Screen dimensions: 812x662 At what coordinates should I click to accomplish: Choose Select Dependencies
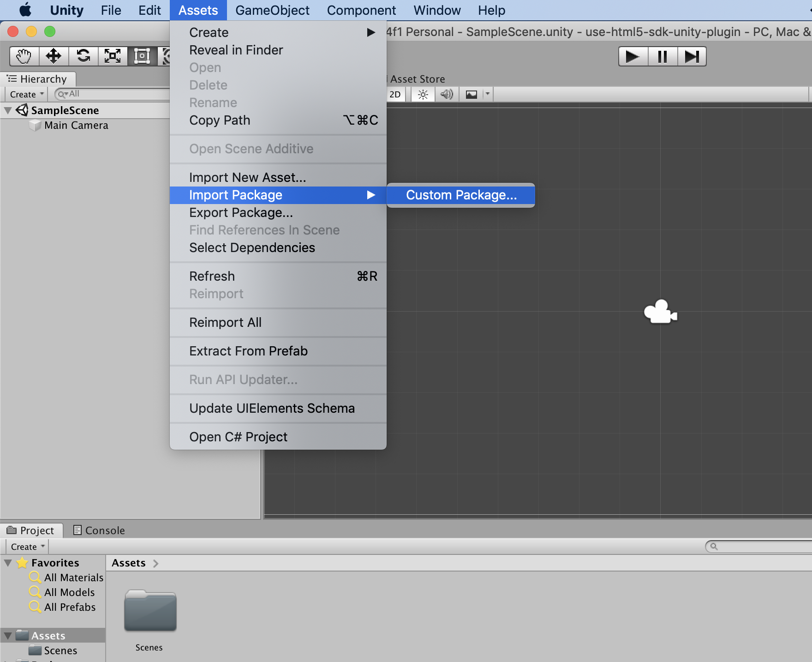point(278,247)
